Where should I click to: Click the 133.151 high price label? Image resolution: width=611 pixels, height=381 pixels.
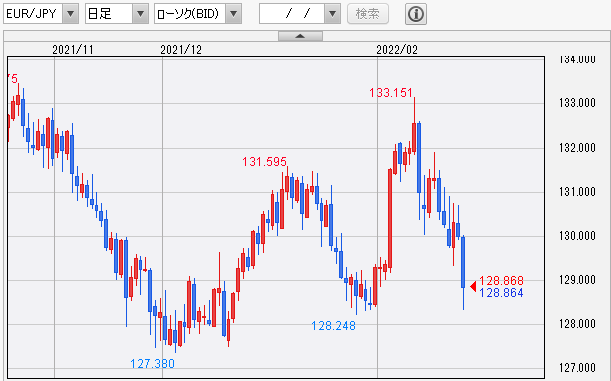[390, 93]
